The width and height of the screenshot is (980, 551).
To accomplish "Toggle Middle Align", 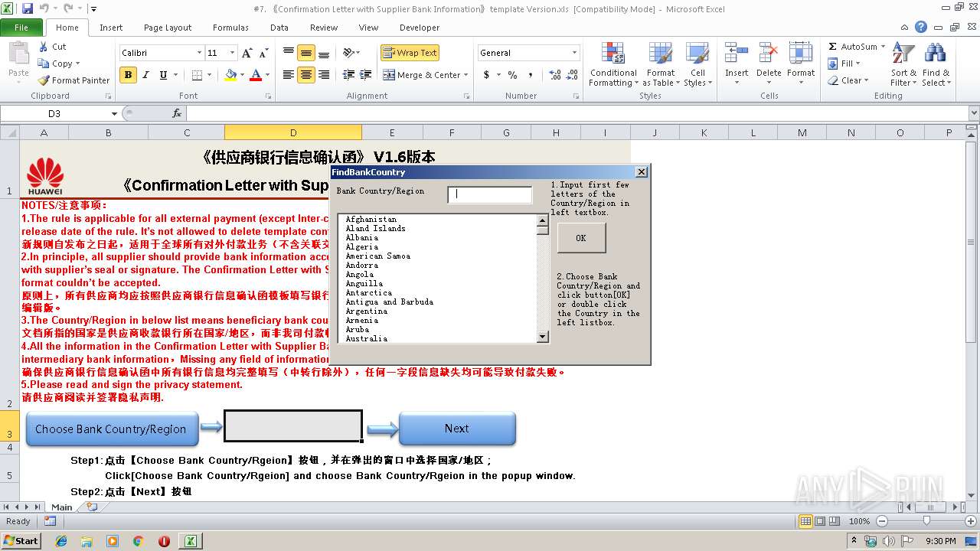I will (x=306, y=53).
